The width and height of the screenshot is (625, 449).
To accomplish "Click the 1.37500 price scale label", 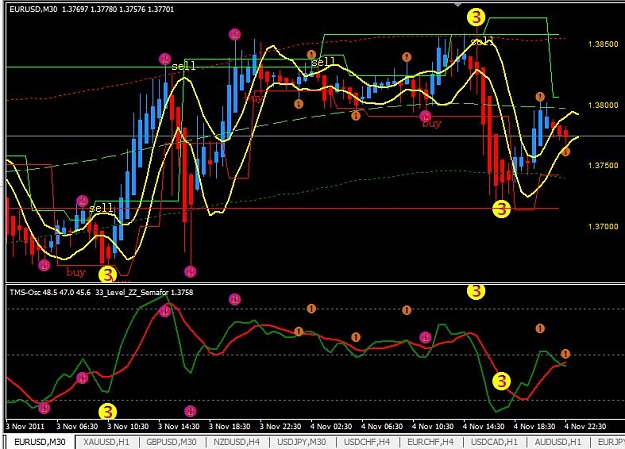I will coord(603,165).
